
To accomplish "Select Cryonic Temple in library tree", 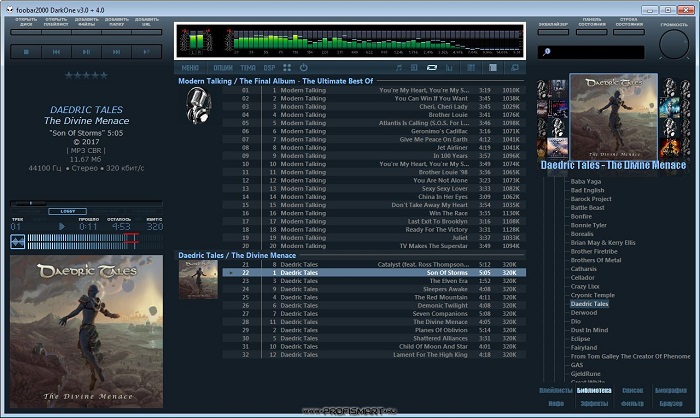I will (592, 295).
